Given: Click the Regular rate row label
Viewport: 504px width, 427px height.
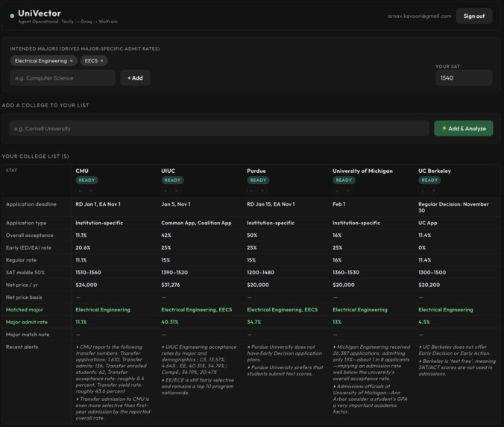Looking at the screenshot, I should [21, 260].
